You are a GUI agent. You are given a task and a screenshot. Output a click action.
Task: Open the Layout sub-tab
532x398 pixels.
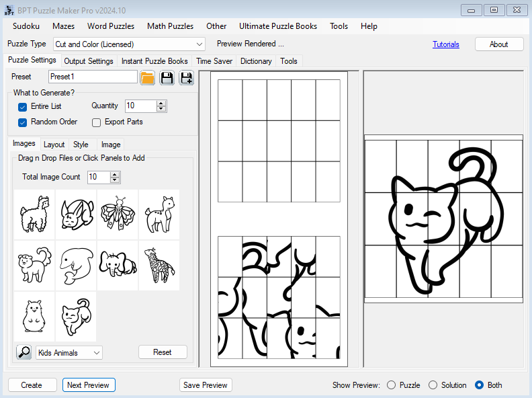54,145
